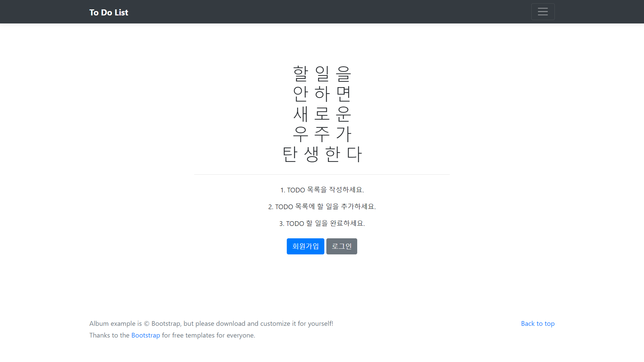Viewport: 644px width, 362px height.
Task: Follow the Back to top link
Action: (537, 323)
